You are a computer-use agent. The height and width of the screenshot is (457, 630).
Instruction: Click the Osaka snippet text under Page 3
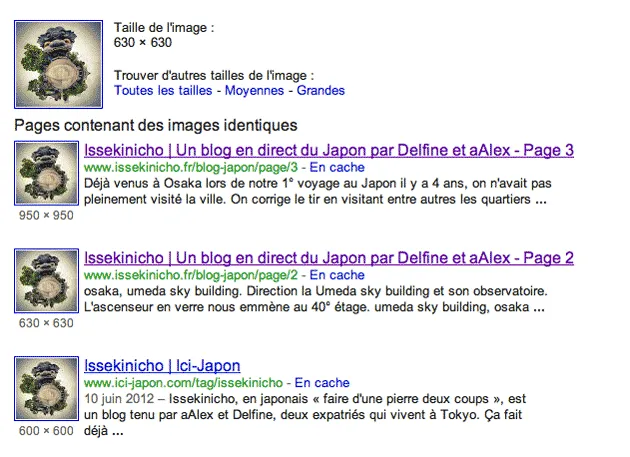tap(317, 191)
